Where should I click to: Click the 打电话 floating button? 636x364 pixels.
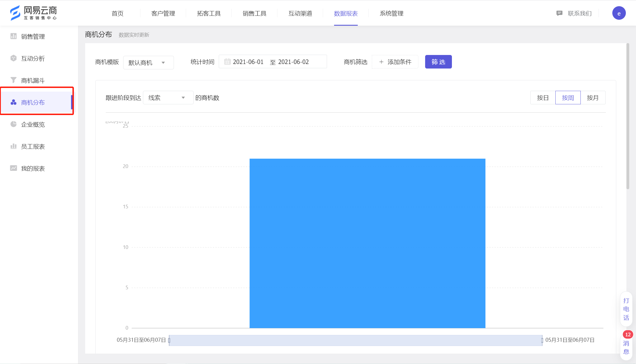pos(626,309)
